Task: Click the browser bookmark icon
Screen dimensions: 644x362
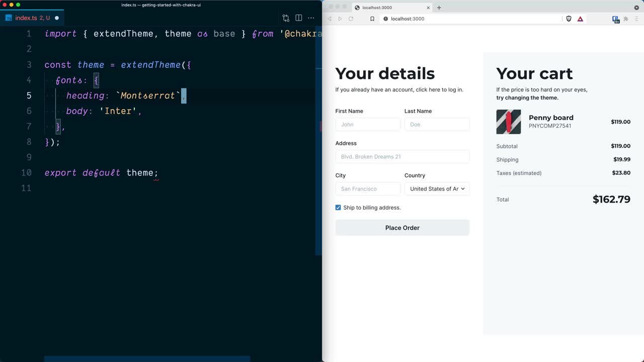Action: point(372,19)
